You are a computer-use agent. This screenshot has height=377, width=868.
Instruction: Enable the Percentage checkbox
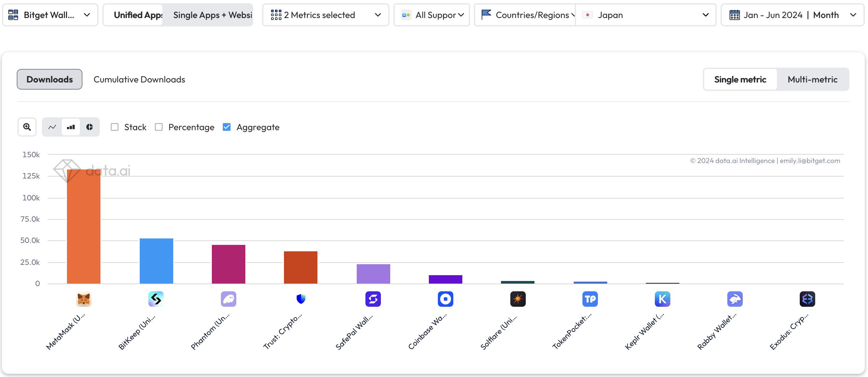(159, 127)
